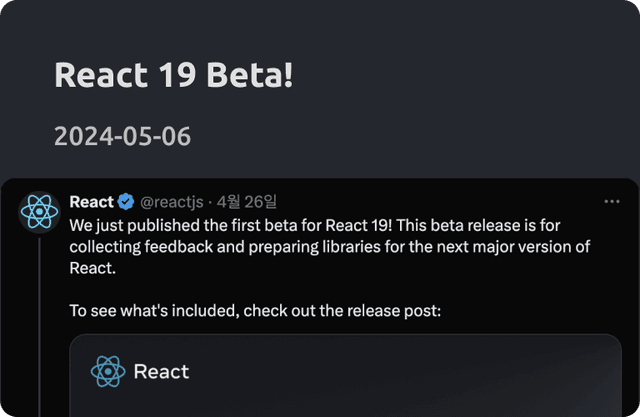Open the React display name profile link
The height and width of the screenshot is (417, 640).
[91, 202]
